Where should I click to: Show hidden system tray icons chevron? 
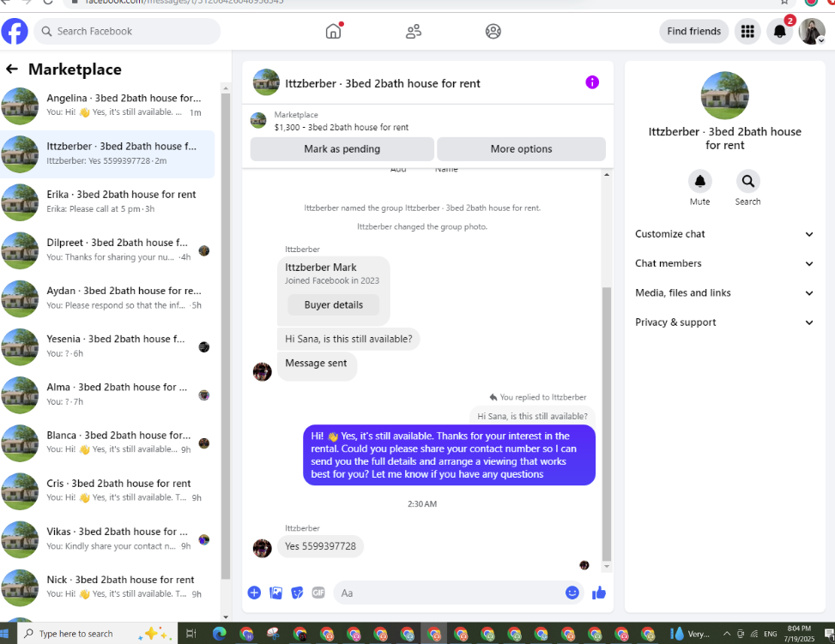click(x=726, y=634)
